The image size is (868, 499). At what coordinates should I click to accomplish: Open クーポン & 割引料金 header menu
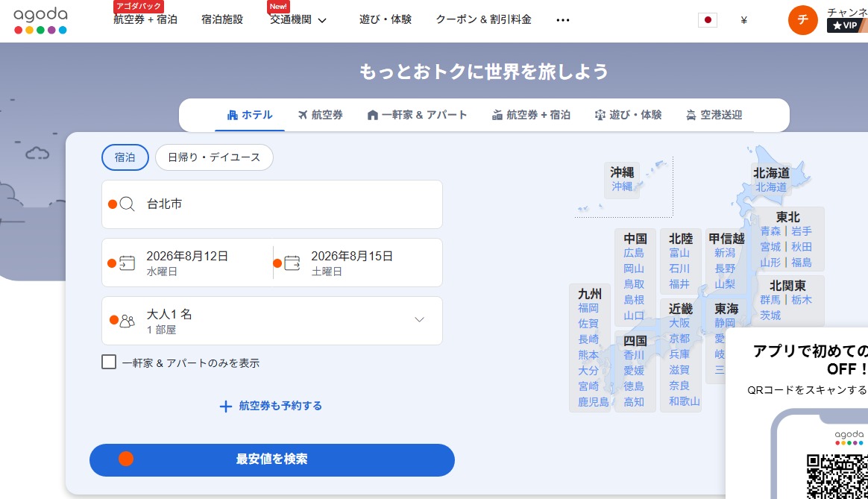[483, 19]
